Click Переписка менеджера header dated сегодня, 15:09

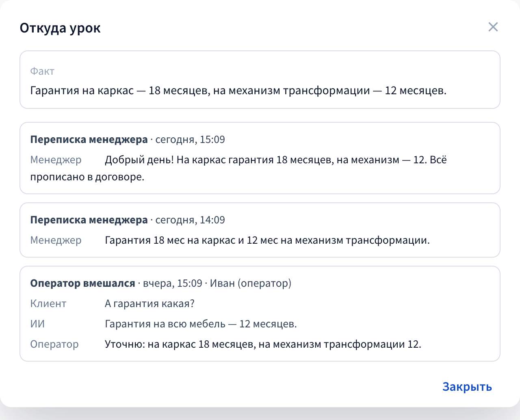pos(128,140)
